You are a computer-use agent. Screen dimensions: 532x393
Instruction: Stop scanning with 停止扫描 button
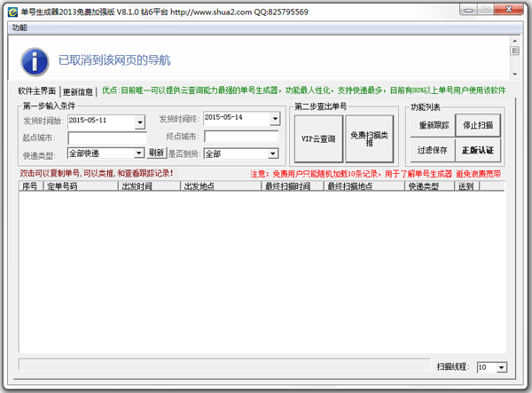point(479,125)
